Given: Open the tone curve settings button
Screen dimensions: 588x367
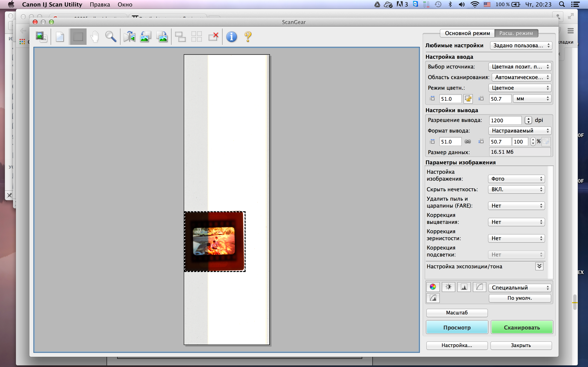Looking at the screenshot, I should [x=479, y=287].
